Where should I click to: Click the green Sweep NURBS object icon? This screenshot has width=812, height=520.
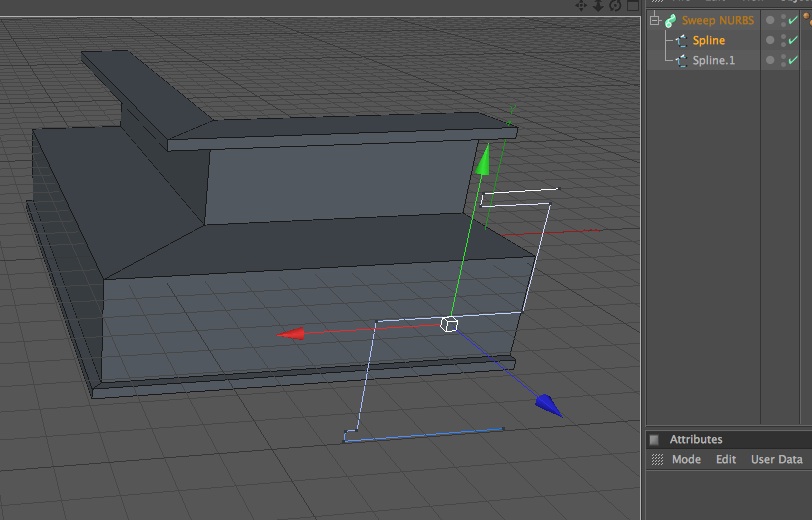coord(671,20)
